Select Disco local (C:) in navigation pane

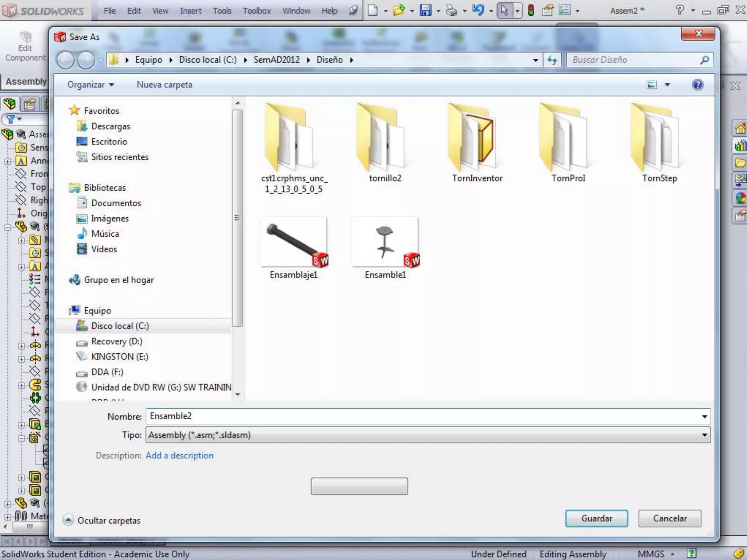point(120,326)
